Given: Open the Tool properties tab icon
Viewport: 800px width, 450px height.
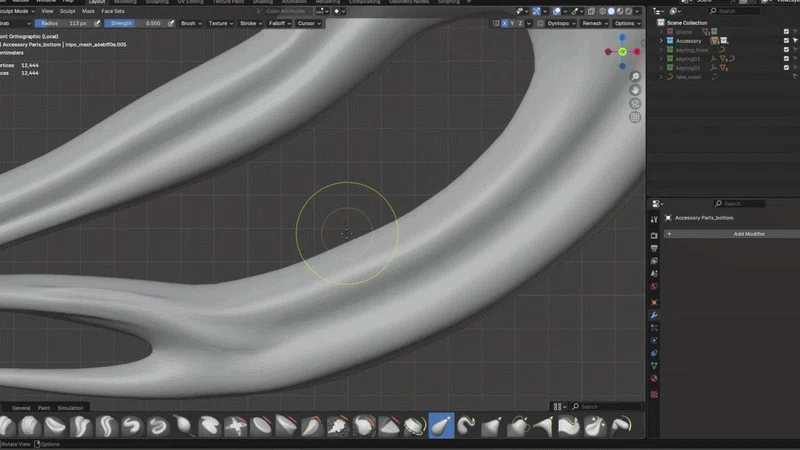Looking at the screenshot, I should (x=655, y=219).
